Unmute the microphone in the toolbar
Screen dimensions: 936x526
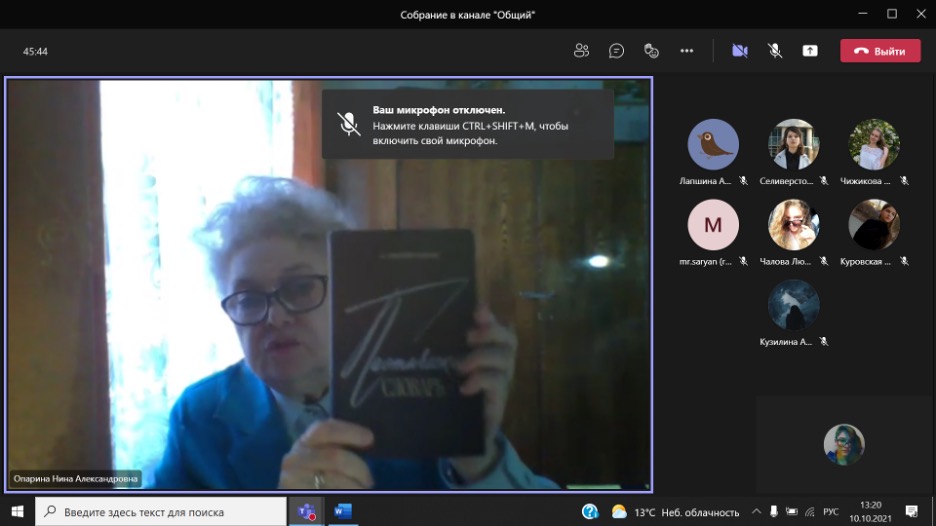(774, 51)
